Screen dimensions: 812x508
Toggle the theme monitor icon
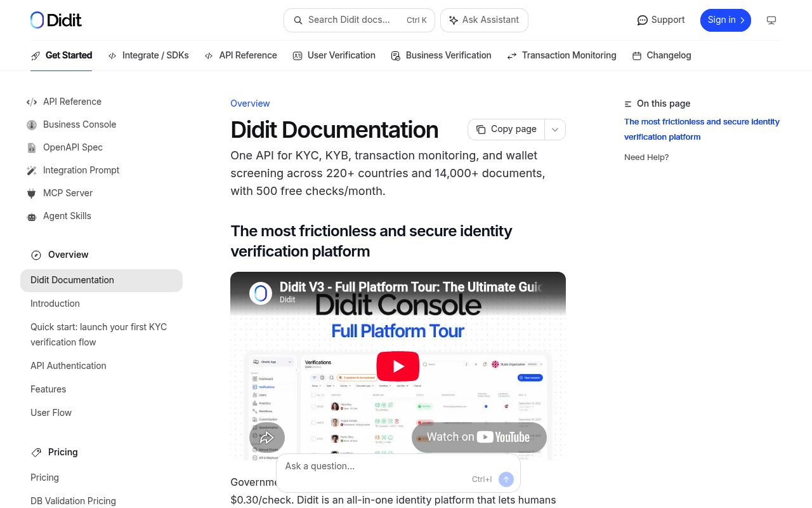771,20
